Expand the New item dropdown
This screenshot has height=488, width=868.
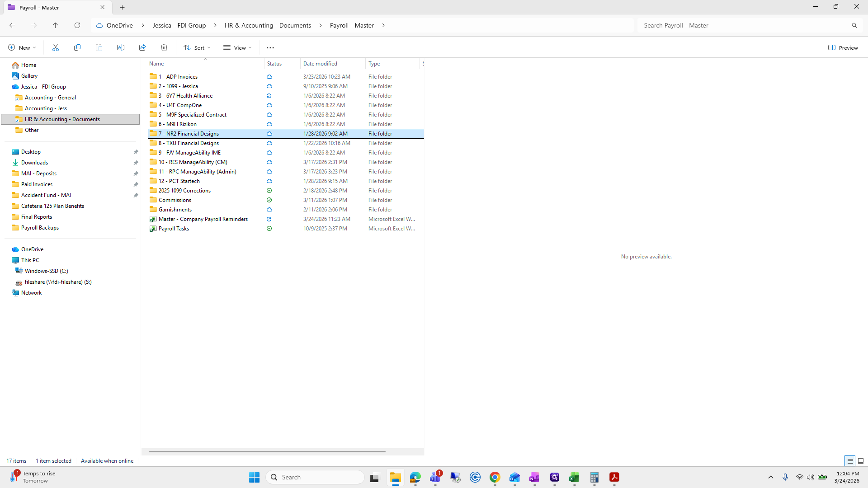22,47
